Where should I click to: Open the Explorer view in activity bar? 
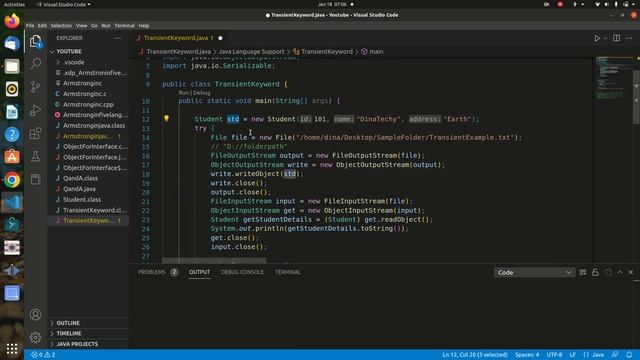click(36, 41)
